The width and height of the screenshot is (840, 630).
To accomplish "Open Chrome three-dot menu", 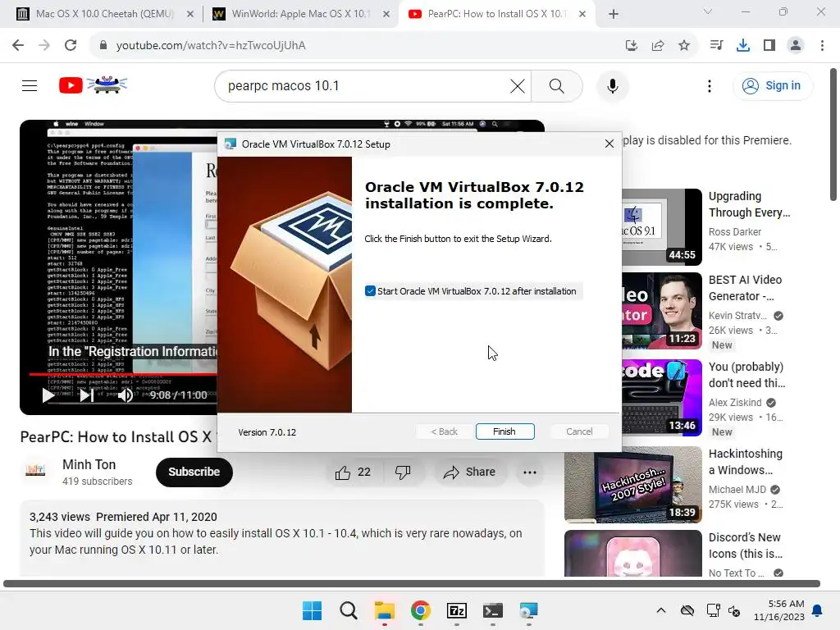I will coord(822,46).
